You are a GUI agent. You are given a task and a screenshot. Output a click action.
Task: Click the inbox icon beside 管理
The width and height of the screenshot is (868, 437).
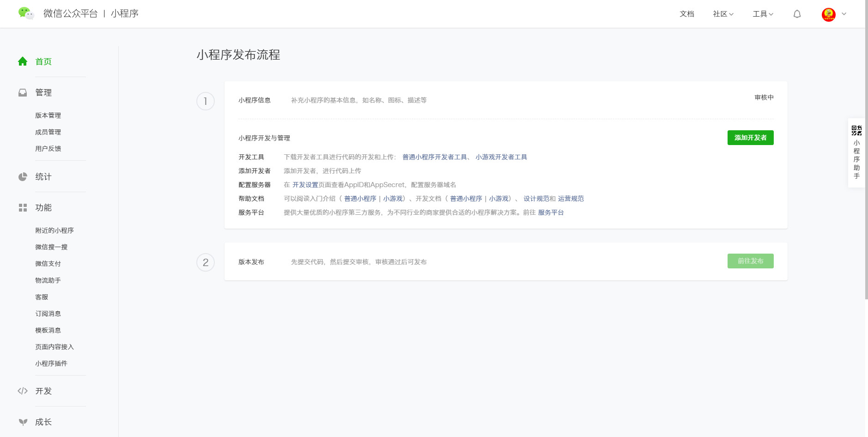pyautogui.click(x=23, y=92)
